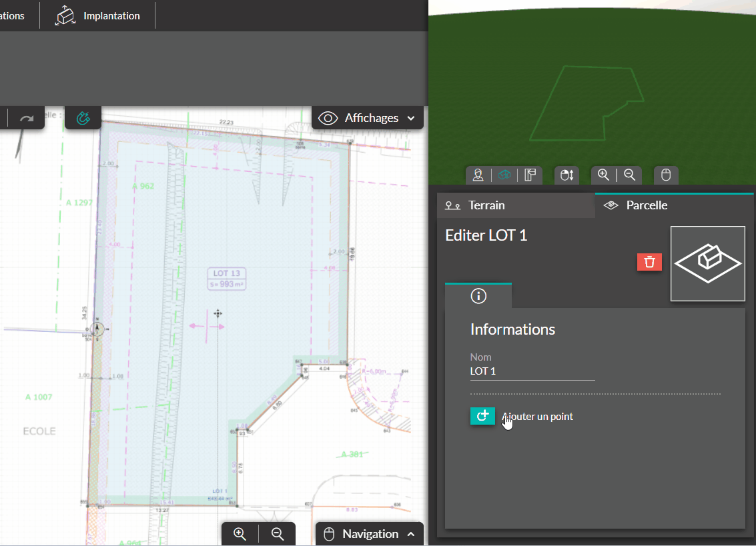Zoom out on the 2D plan
The image size is (756, 546).
[278, 534]
